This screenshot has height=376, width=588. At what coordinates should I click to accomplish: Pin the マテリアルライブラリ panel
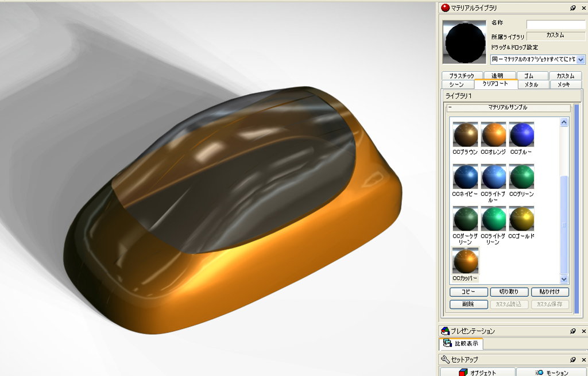pyautogui.click(x=572, y=8)
